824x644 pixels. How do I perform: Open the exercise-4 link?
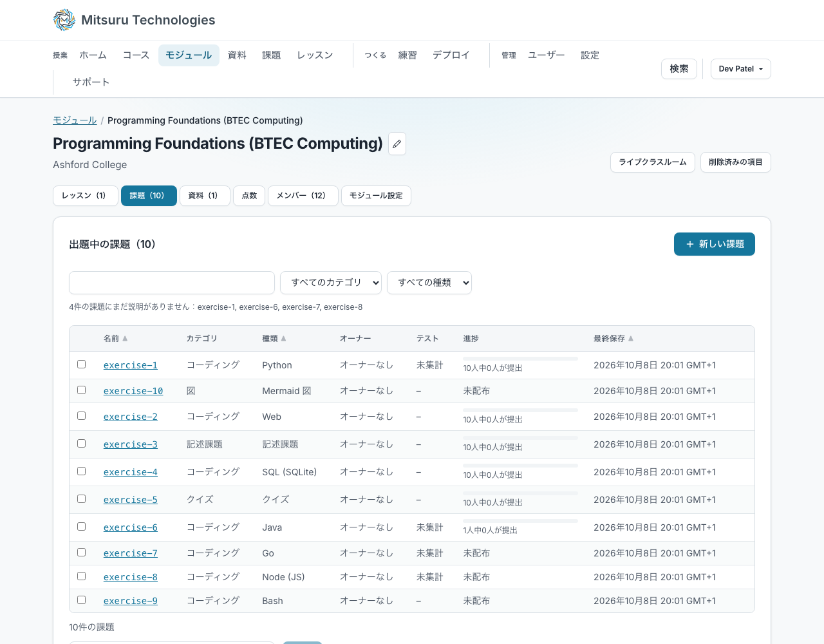131,472
